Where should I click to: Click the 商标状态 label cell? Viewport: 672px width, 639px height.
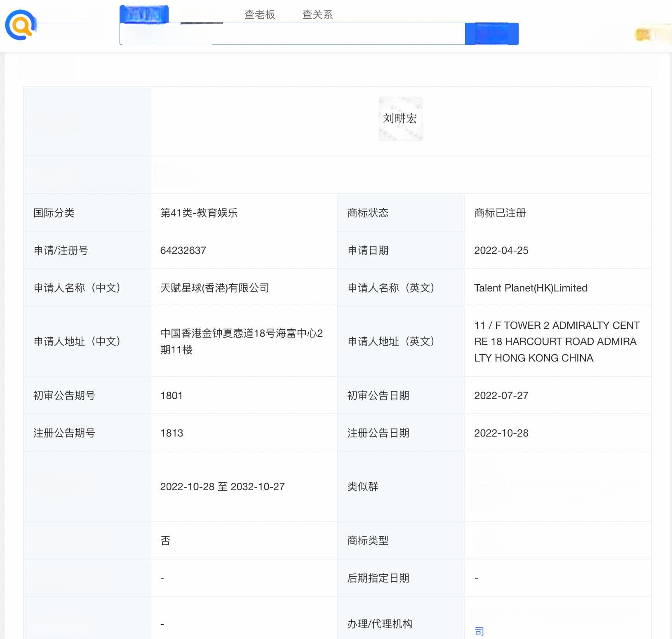(401, 213)
